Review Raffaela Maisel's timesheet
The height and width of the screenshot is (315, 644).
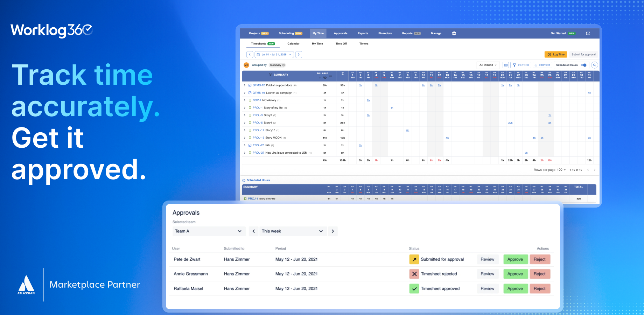(x=488, y=289)
